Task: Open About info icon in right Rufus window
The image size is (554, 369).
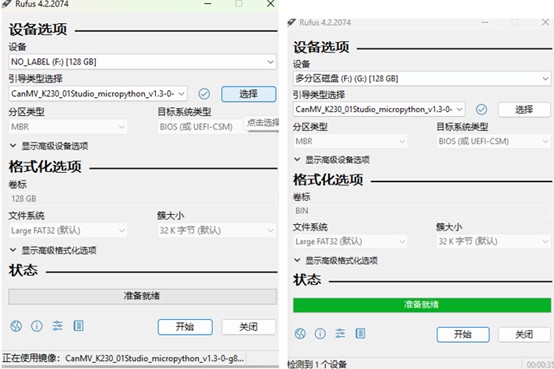Action: coord(320,333)
